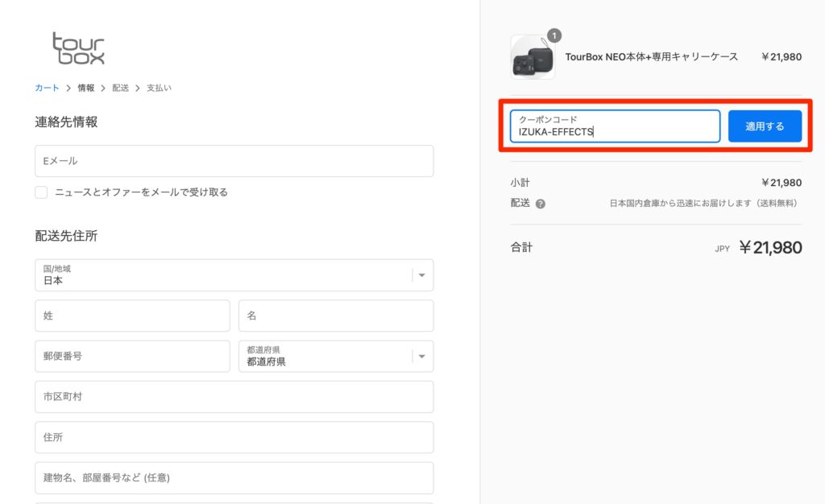Viewport: 825px width, 504px height.
Task: Click the product name TourBox NEO本体+専用キャリーケース
Action: coord(651,56)
